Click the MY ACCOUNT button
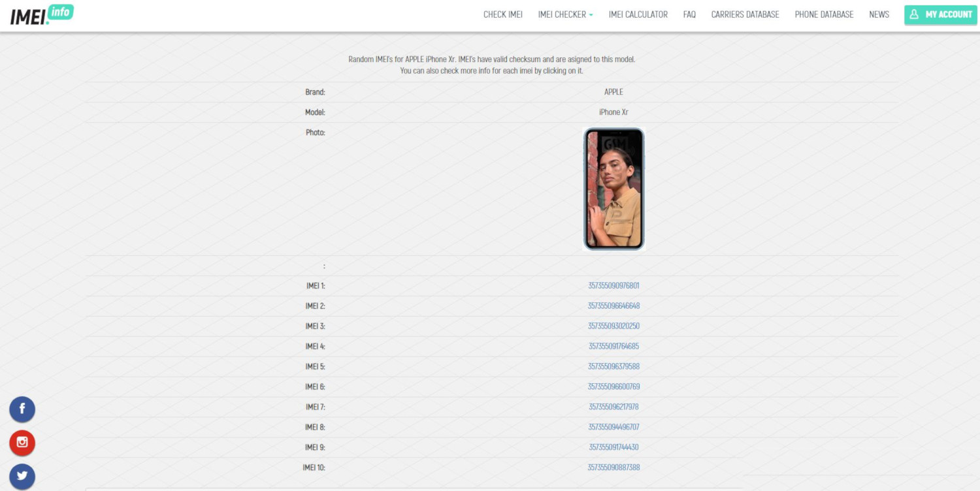Image resolution: width=980 pixels, height=491 pixels. coord(940,14)
